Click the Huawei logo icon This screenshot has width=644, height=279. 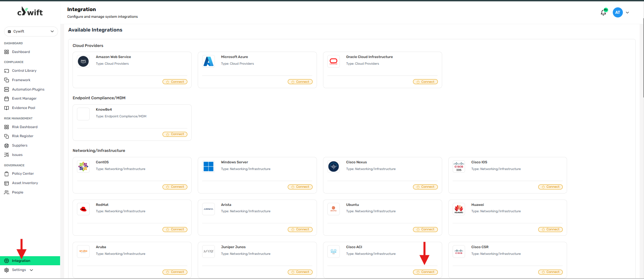coord(459,209)
